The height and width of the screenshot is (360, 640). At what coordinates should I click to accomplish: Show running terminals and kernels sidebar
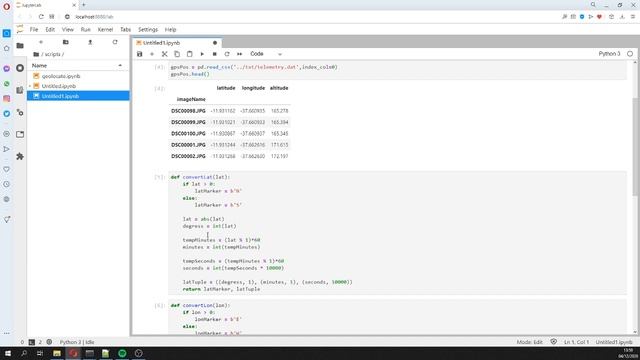(20, 68)
